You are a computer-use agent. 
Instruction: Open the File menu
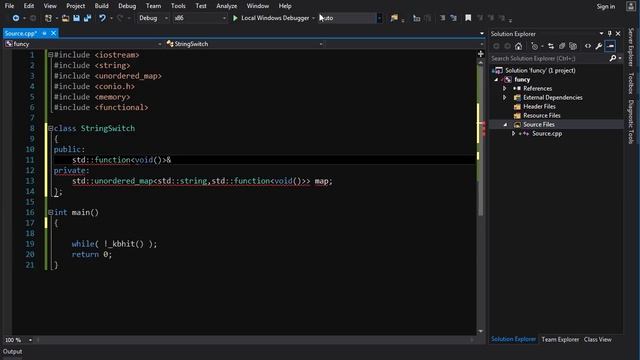point(9,6)
